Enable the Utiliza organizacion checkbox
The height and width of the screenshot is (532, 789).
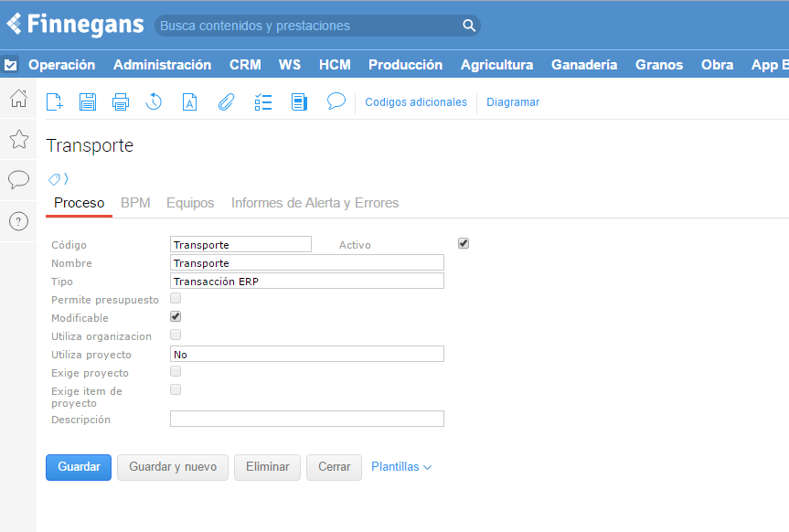[176, 335]
